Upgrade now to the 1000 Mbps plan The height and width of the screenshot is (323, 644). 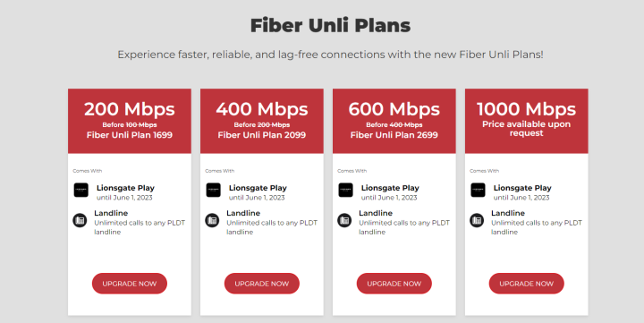(x=526, y=284)
